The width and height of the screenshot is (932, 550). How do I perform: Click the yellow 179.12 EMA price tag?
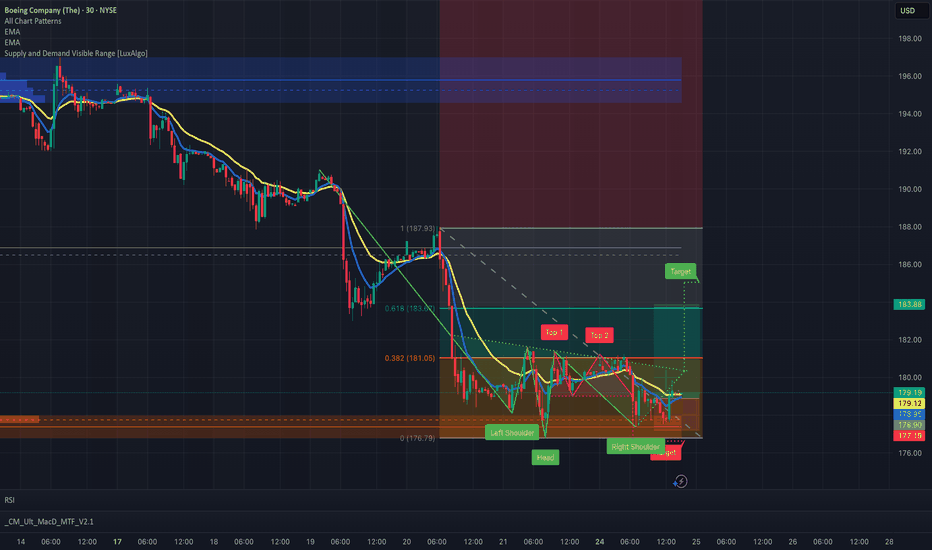[x=908, y=402]
